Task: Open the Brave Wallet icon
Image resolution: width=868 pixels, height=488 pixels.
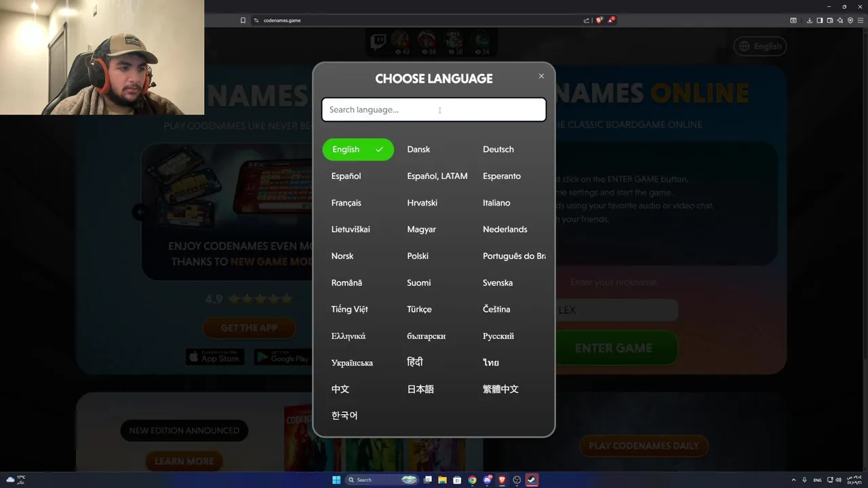Action: [x=830, y=20]
